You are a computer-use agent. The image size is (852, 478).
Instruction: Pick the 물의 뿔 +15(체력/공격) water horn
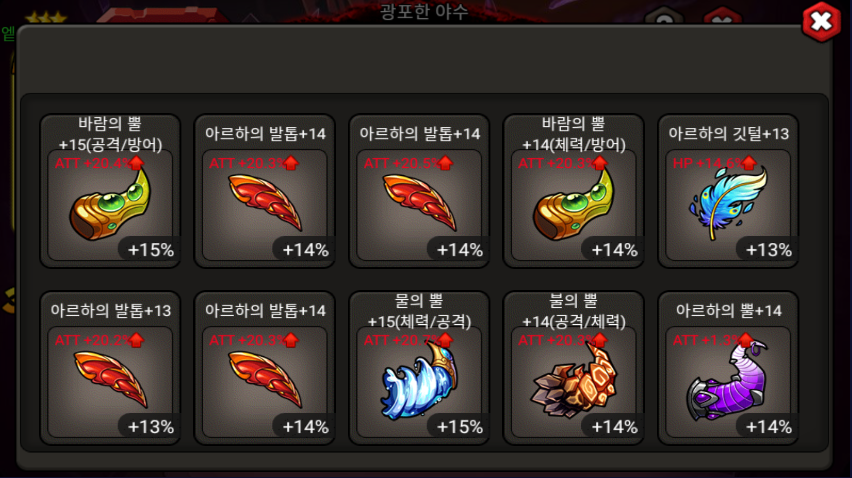[419, 368]
